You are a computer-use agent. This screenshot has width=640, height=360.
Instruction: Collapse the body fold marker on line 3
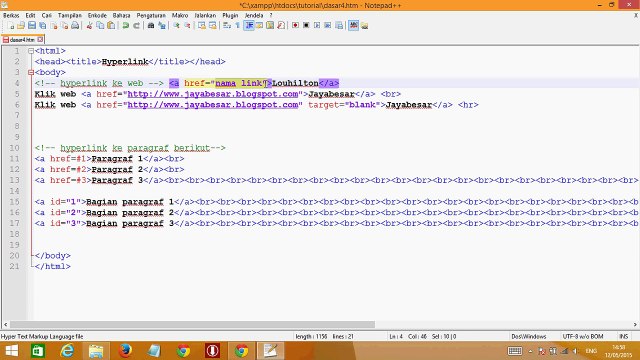(31, 72)
